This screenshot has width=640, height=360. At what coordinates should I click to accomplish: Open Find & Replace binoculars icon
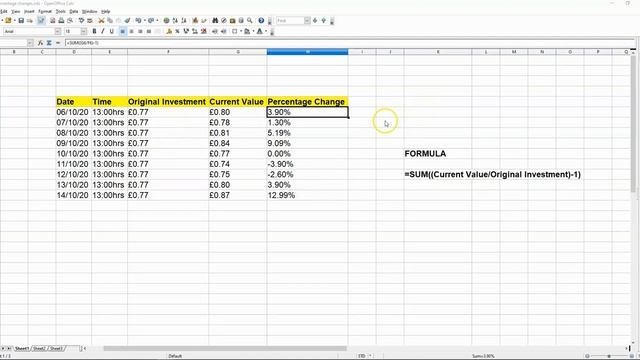[x=215, y=20]
